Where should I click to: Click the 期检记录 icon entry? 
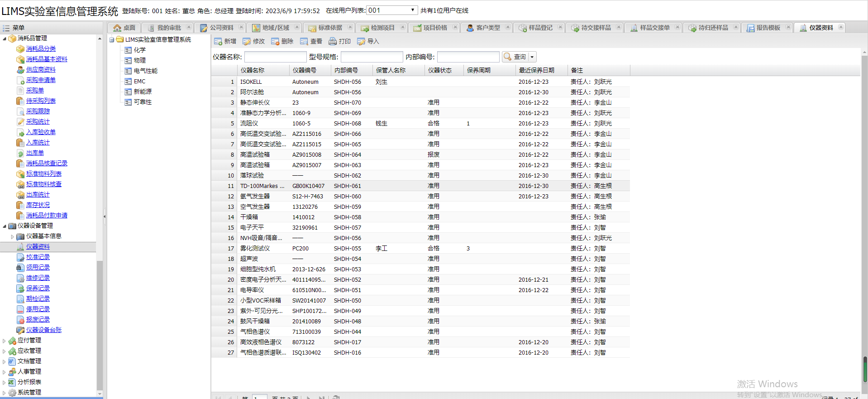coord(20,299)
